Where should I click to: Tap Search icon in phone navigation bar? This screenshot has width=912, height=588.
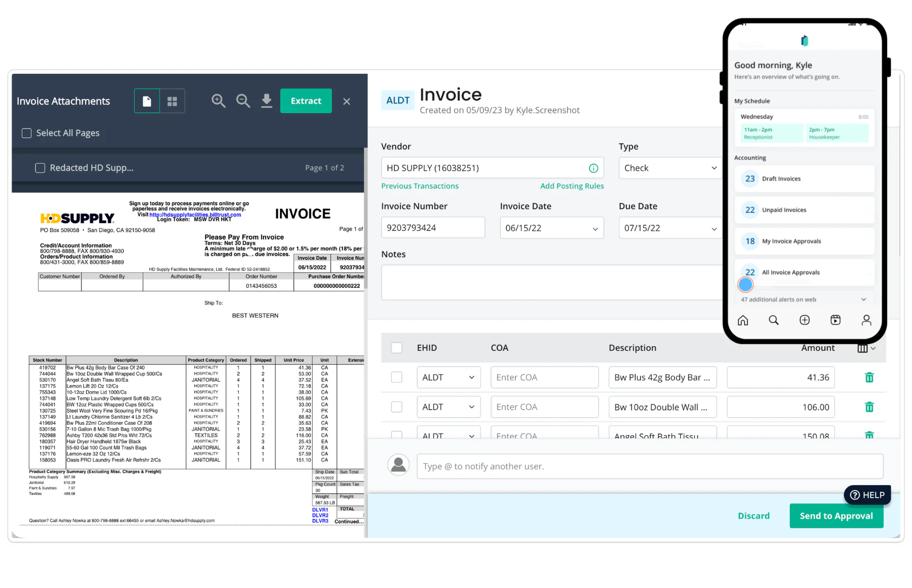(x=774, y=320)
